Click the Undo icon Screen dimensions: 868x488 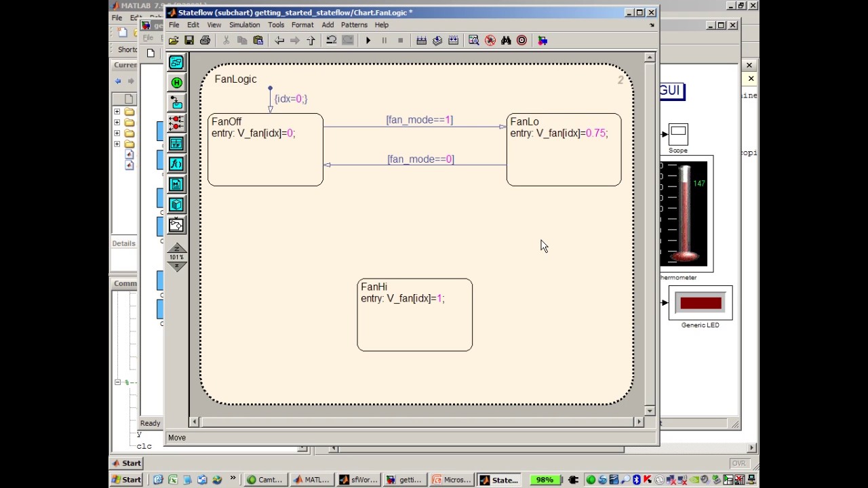tap(332, 41)
